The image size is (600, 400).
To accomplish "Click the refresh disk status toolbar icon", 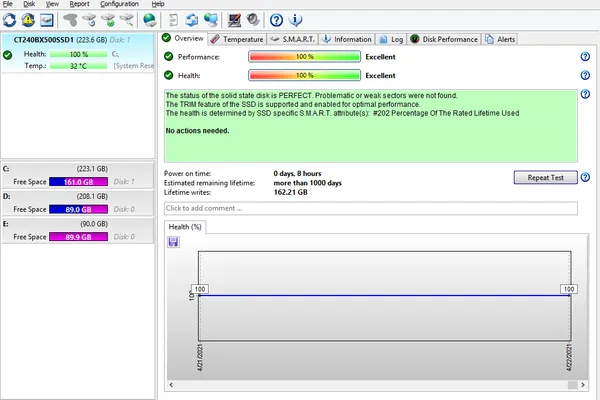I will pyautogui.click(x=10, y=20).
